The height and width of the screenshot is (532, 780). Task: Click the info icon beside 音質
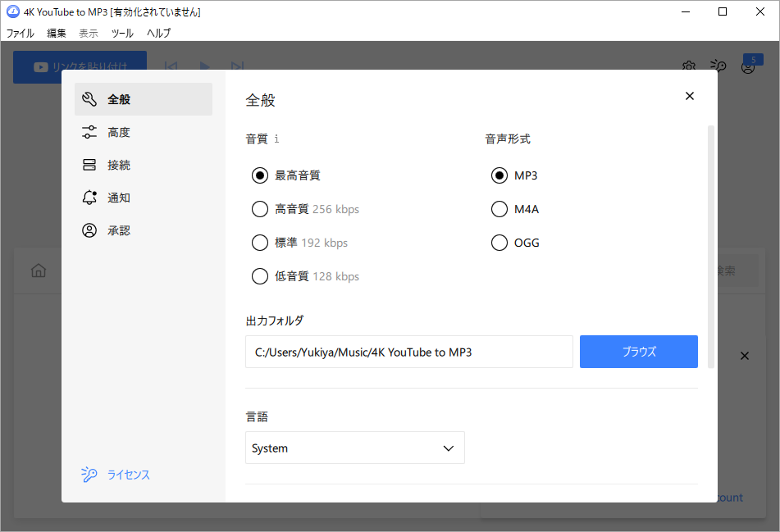tap(276, 139)
